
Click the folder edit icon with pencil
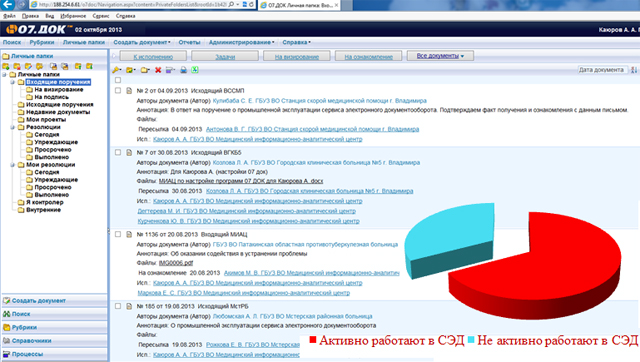[x=28, y=66]
